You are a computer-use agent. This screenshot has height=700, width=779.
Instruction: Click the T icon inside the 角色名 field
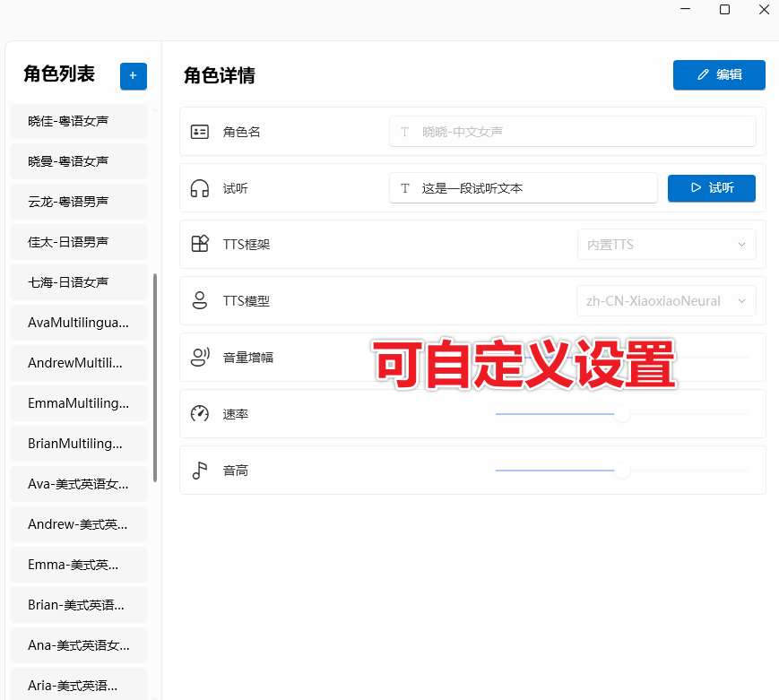click(404, 131)
